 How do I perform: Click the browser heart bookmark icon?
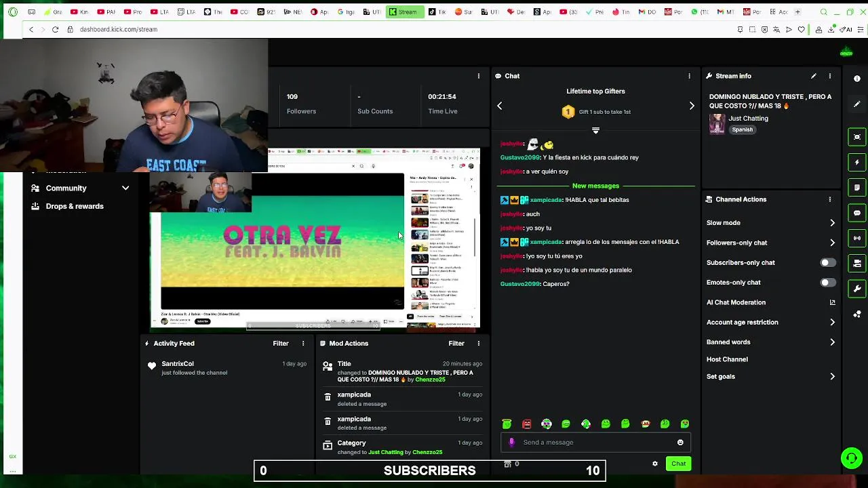click(x=802, y=29)
